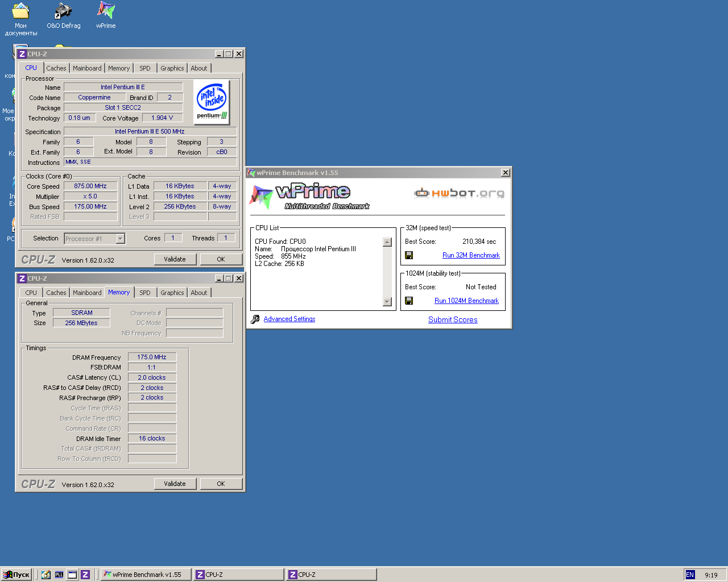Click the EN language indicator in tray
This screenshot has height=582, width=728.
[690, 575]
